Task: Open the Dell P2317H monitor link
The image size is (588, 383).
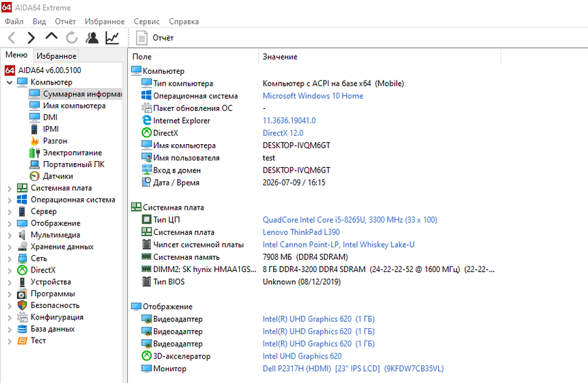Action: [x=353, y=368]
